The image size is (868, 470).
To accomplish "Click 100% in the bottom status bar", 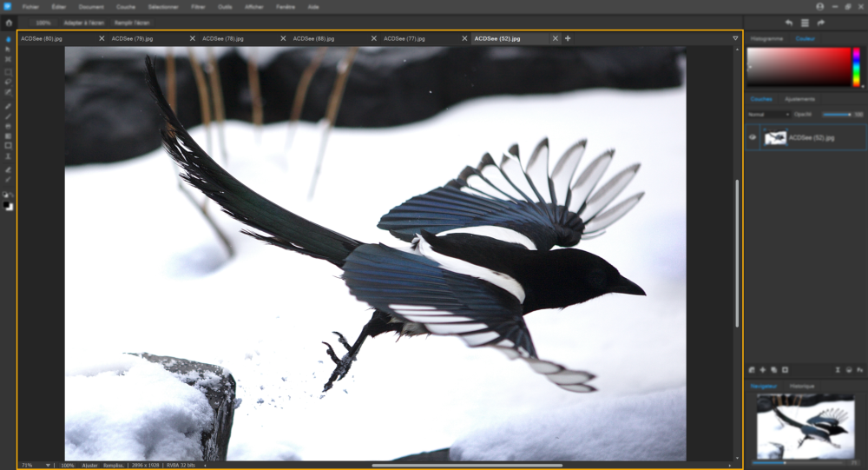I will pos(68,466).
